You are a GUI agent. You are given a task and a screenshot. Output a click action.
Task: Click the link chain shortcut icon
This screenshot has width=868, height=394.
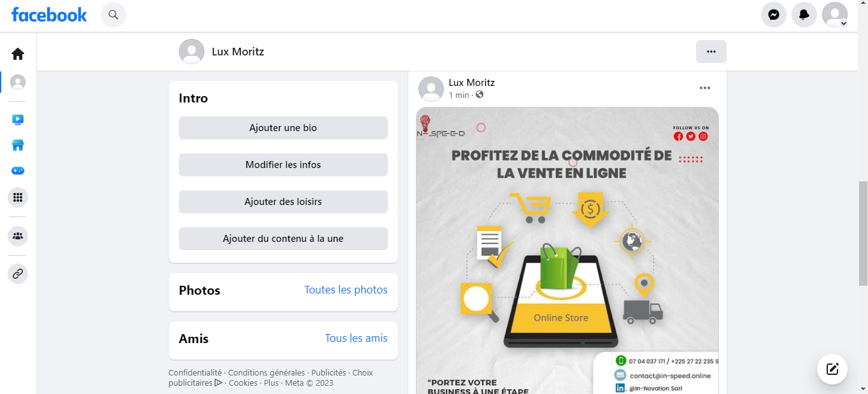click(x=18, y=274)
